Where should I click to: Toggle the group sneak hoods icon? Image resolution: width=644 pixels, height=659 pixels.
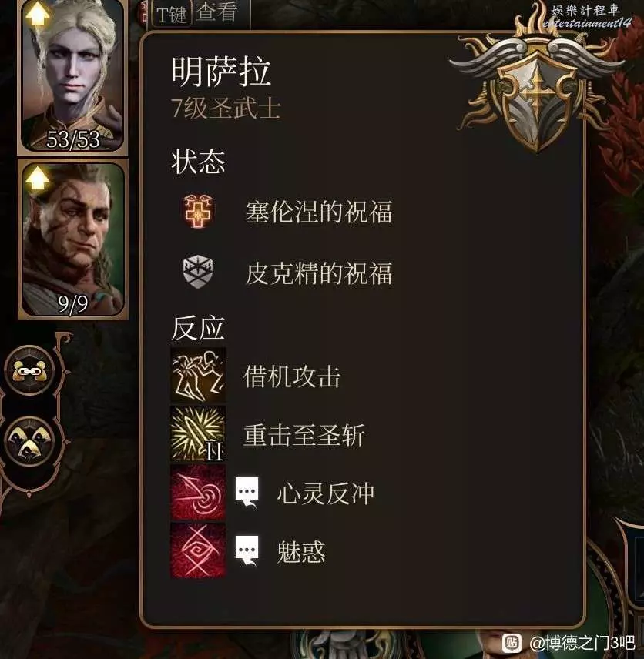pos(29,441)
